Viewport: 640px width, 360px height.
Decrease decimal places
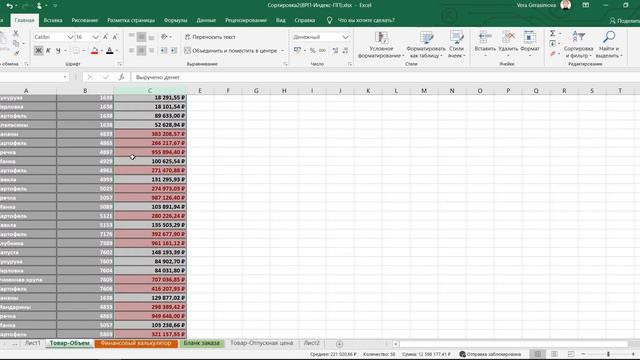tap(345, 51)
